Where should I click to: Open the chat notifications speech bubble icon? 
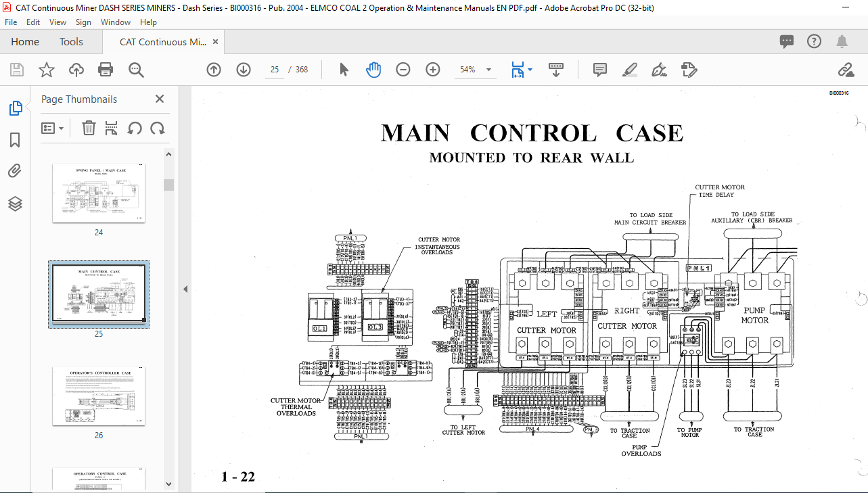click(x=787, y=42)
